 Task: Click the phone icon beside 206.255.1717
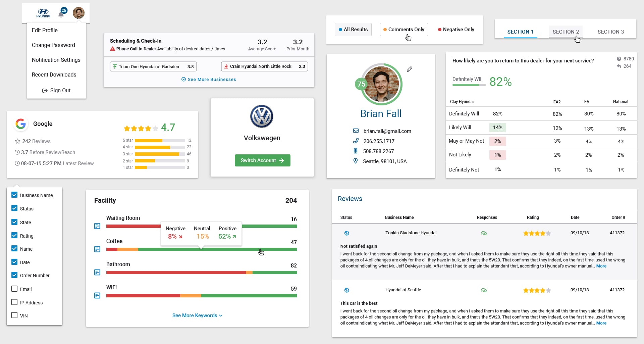(356, 141)
